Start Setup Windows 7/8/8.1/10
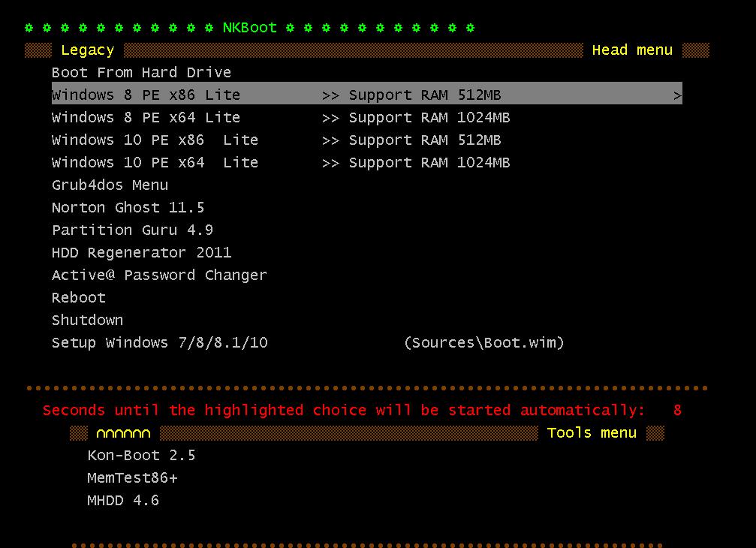Image resolution: width=756 pixels, height=548 pixels. (x=159, y=342)
